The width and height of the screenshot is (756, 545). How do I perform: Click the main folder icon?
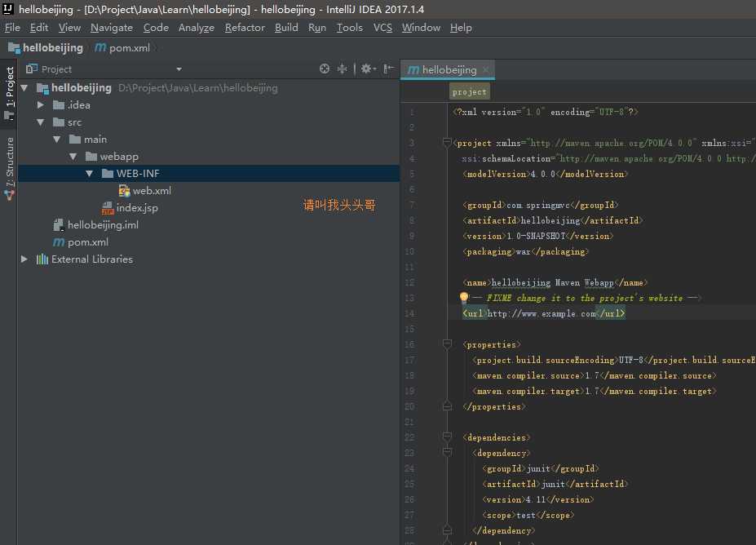[75, 140]
